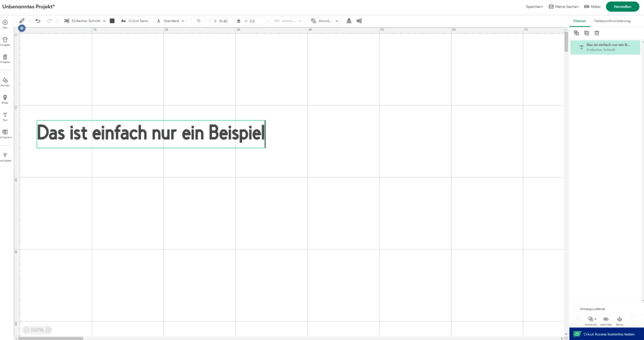Image resolution: width=644 pixels, height=340 pixels.
Task: Click the green Herstellen button
Action: (622, 6)
